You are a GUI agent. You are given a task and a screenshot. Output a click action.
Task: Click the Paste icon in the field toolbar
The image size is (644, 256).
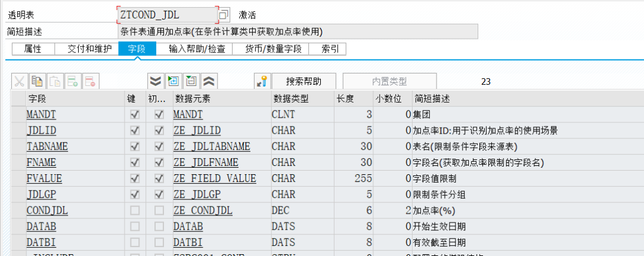point(55,81)
